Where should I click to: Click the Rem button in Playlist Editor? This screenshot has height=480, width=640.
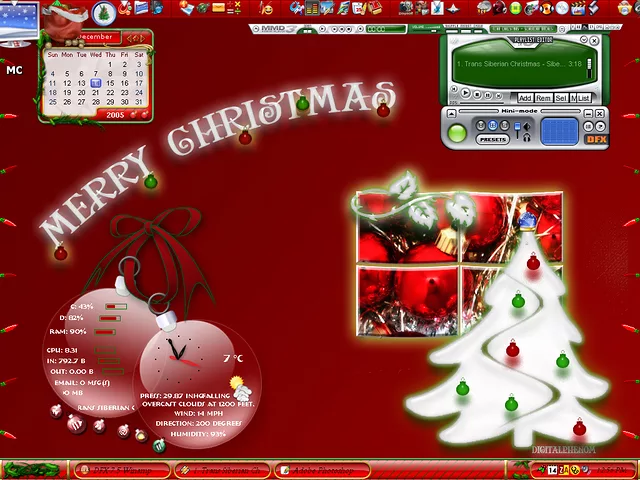[x=543, y=98]
